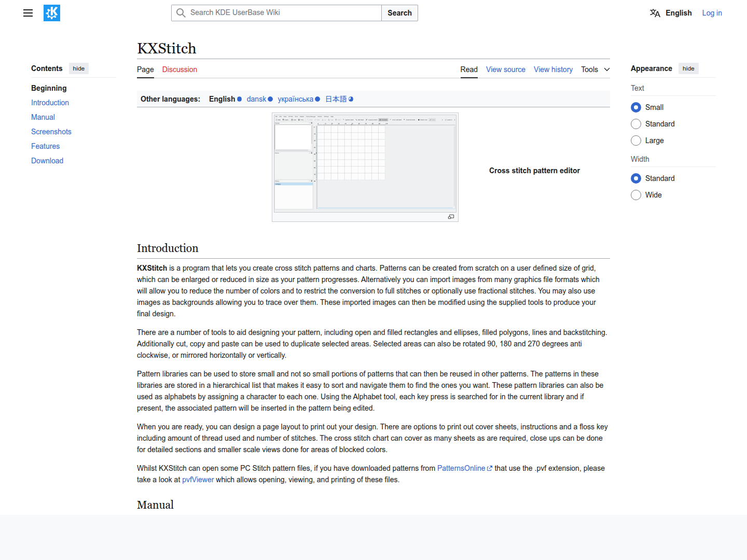Select Wide width option
This screenshot has width=747, height=560.
tap(636, 195)
